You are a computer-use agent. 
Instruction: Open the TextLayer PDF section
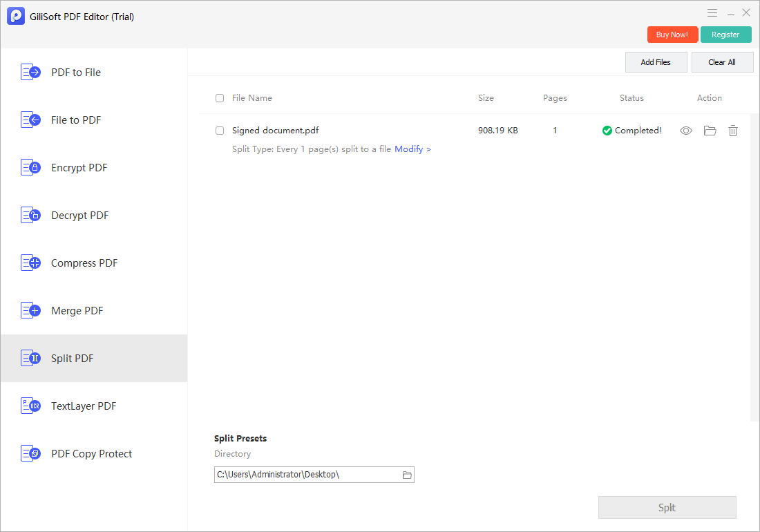tap(94, 406)
